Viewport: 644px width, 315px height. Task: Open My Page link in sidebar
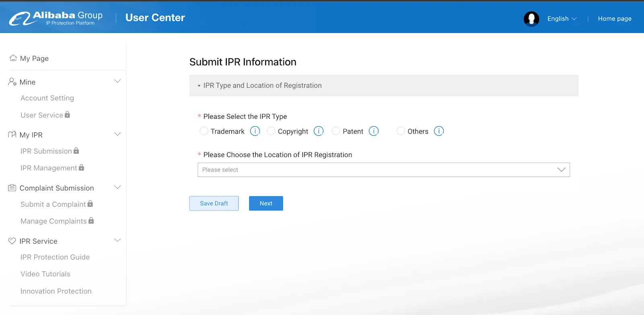pyautogui.click(x=34, y=58)
